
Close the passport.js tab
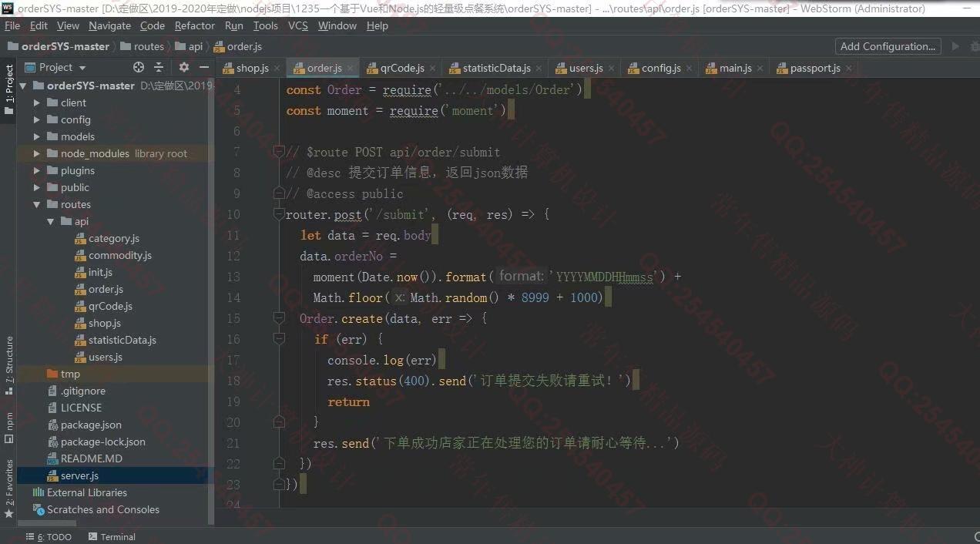click(x=848, y=69)
